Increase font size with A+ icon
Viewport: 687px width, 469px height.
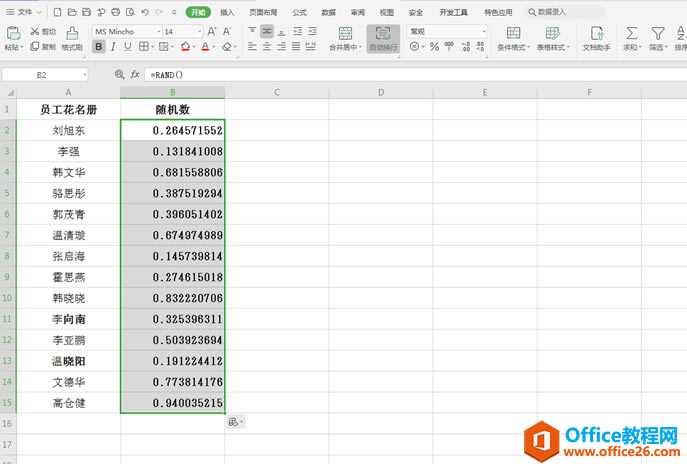coord(212,32)
